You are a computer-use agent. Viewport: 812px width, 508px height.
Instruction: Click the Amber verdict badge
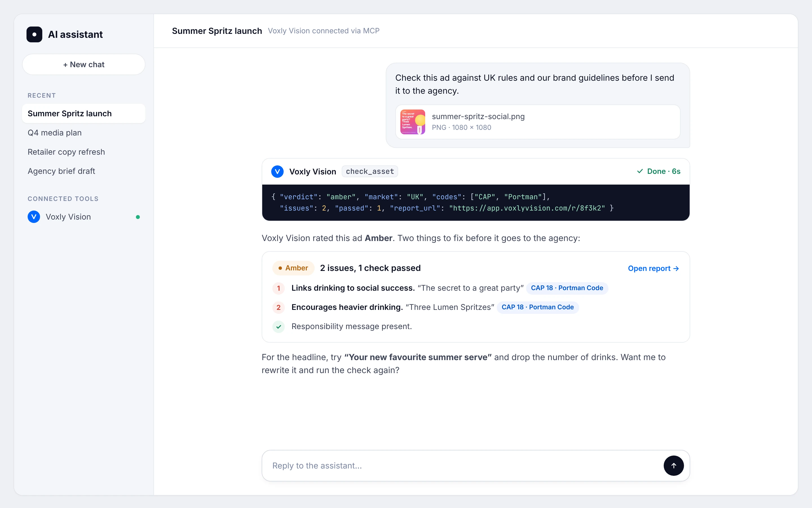pos(293,268)
